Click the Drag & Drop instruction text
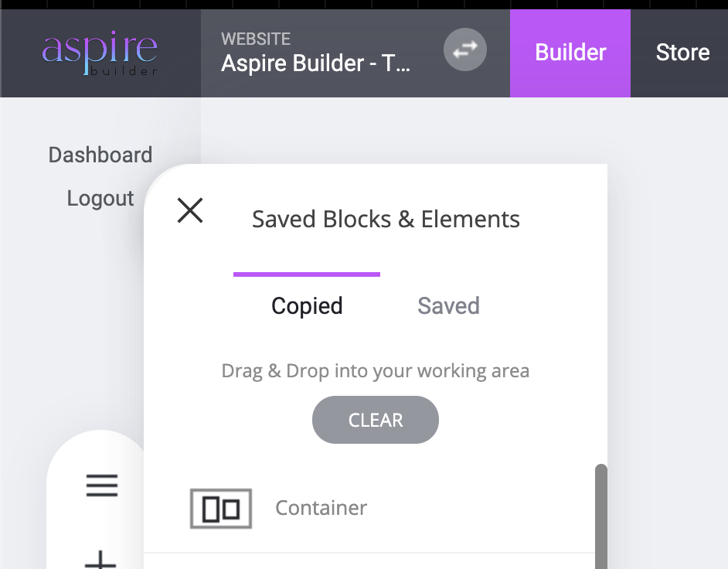 coord(375,371)
